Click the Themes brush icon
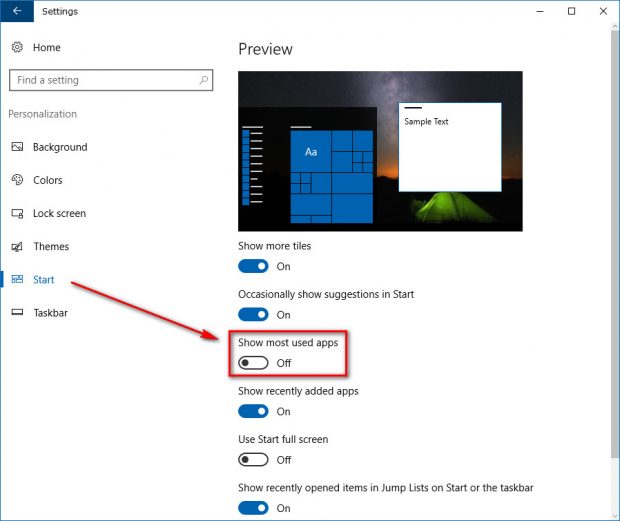This screenshot has width=620, height=521. 17,247
